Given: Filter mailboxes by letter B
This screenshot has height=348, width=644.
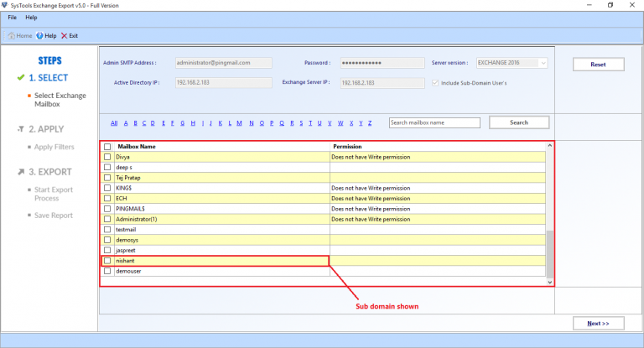Looking at the screenshot, I should tap(135, 123).
